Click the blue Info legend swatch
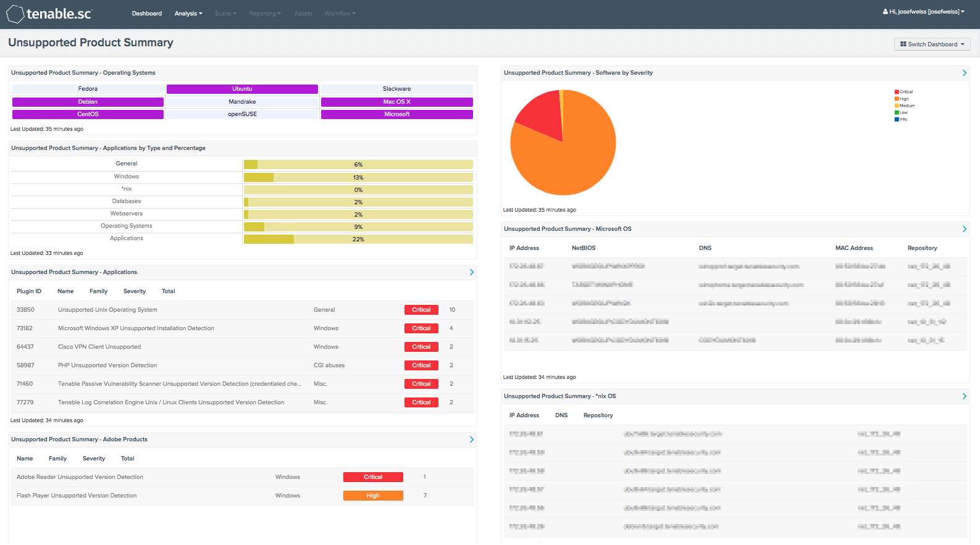The height and width of the screenshot is (545, 980). 897,119
